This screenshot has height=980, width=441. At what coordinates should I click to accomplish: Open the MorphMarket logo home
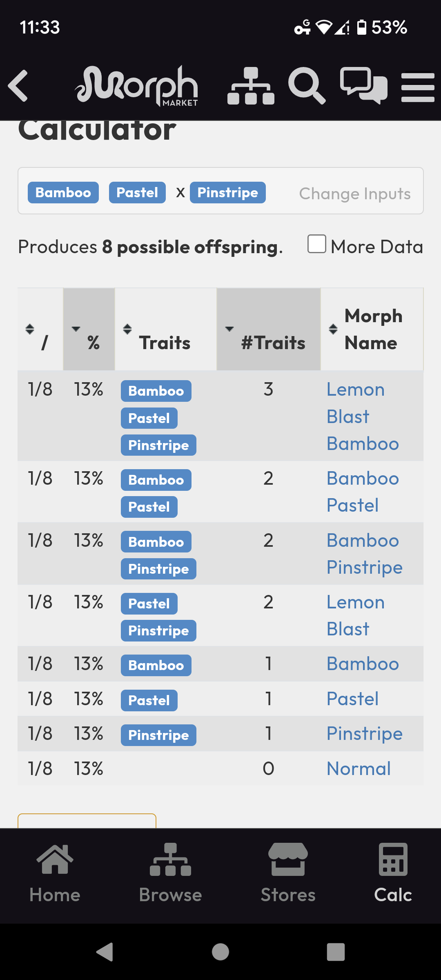coord(137,86)
